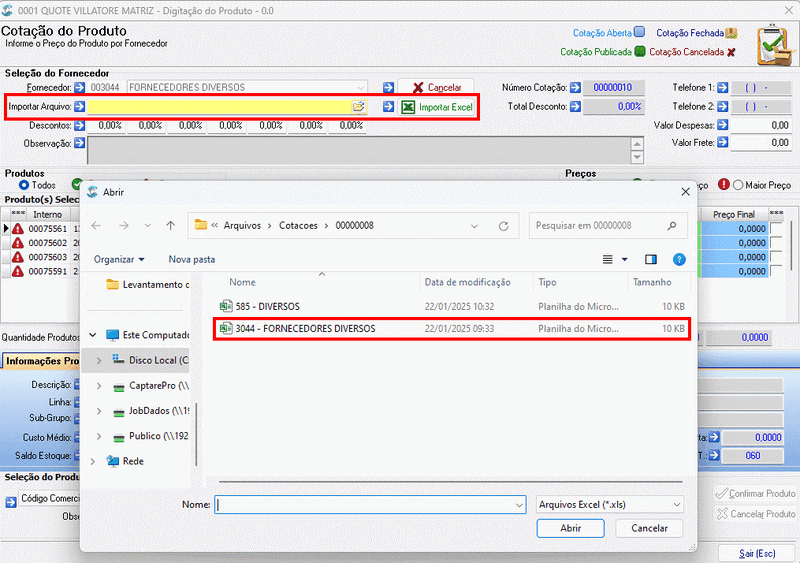
Task: Expand the Rede tree node
Action: [92, 461]
